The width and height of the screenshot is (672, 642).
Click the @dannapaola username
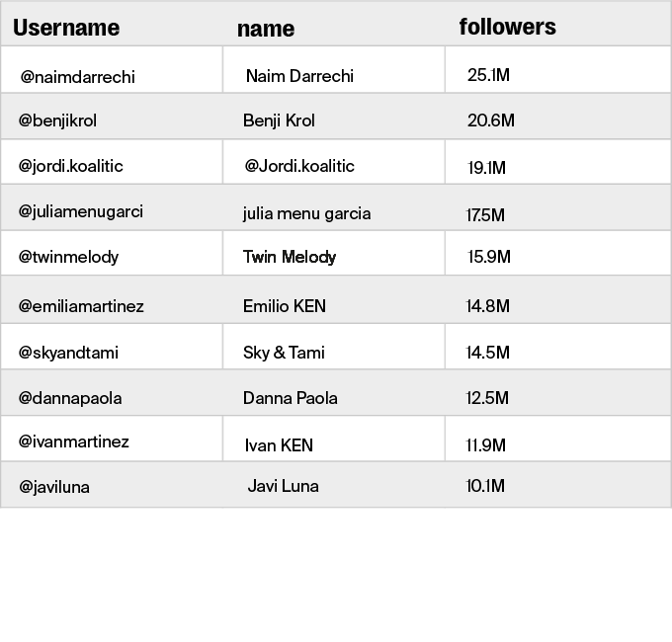pos(70,398)
